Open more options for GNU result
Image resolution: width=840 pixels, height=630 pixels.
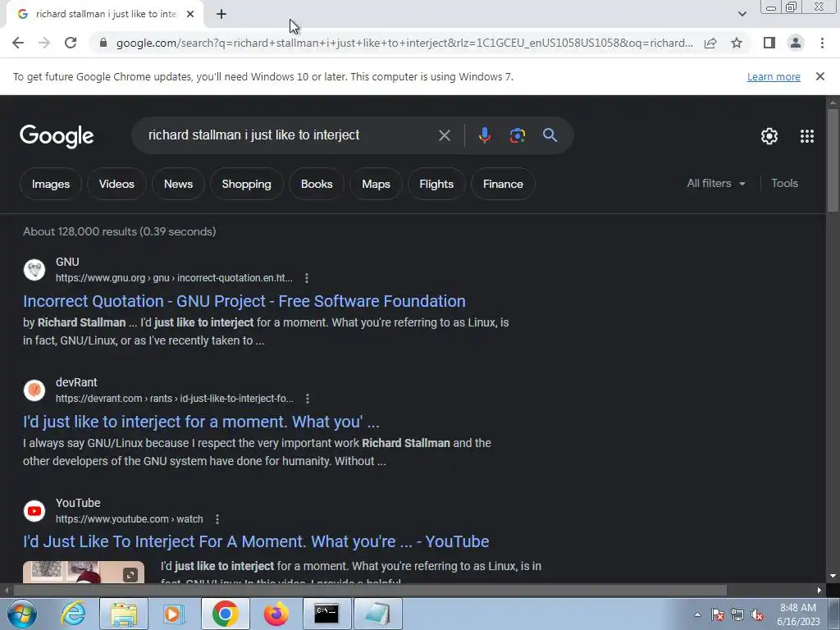pos(307,278)
